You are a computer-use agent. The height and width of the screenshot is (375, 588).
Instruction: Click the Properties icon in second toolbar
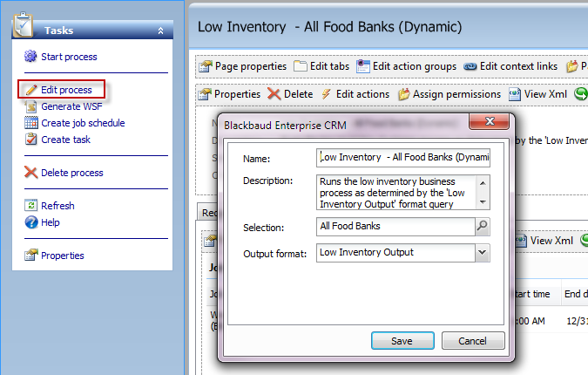(x=205, y=94)
